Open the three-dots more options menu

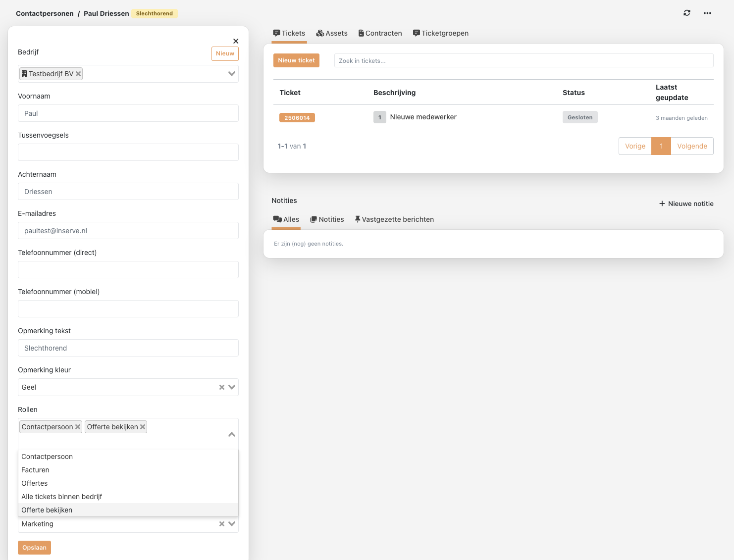coord(707,13)
